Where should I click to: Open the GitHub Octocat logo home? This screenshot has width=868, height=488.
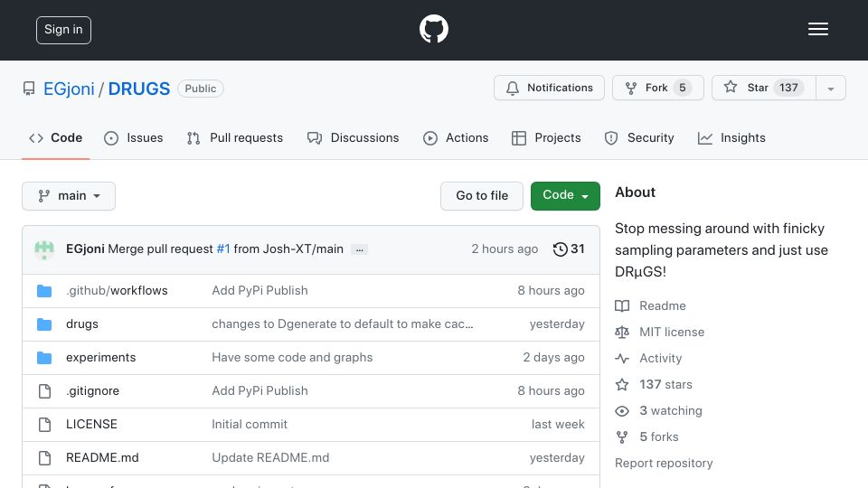coord(433,29)
